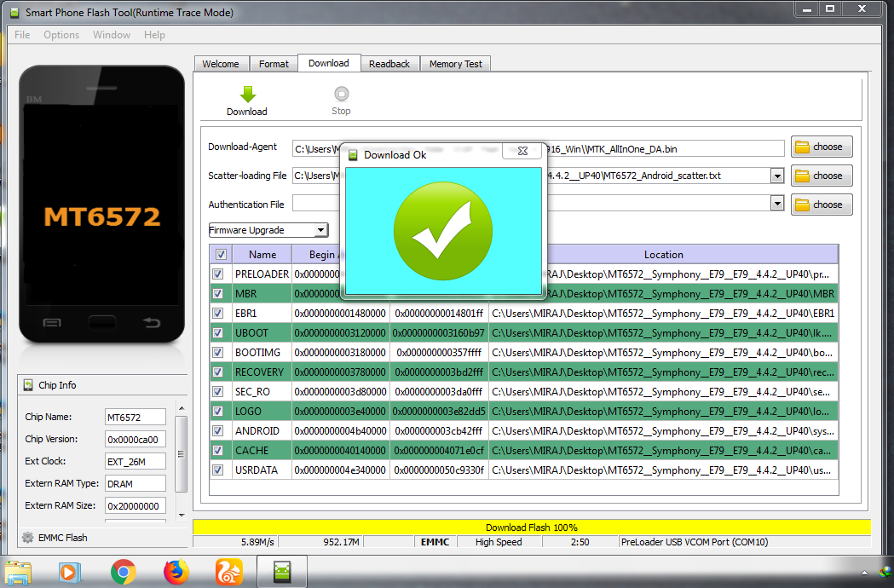
Task: Open the Options menu
Action: tap(61, 35)
